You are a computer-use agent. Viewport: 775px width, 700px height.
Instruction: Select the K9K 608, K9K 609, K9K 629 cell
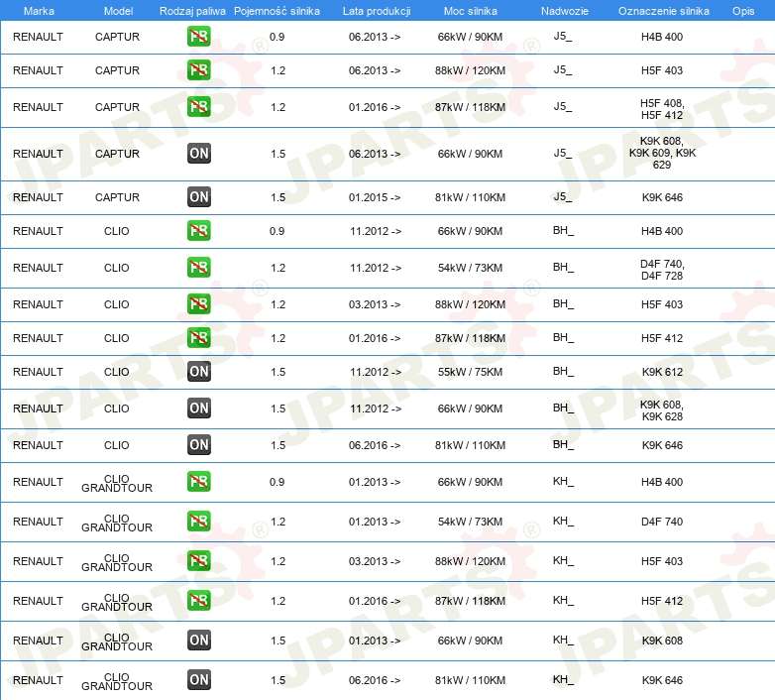[x=662, y=153]
